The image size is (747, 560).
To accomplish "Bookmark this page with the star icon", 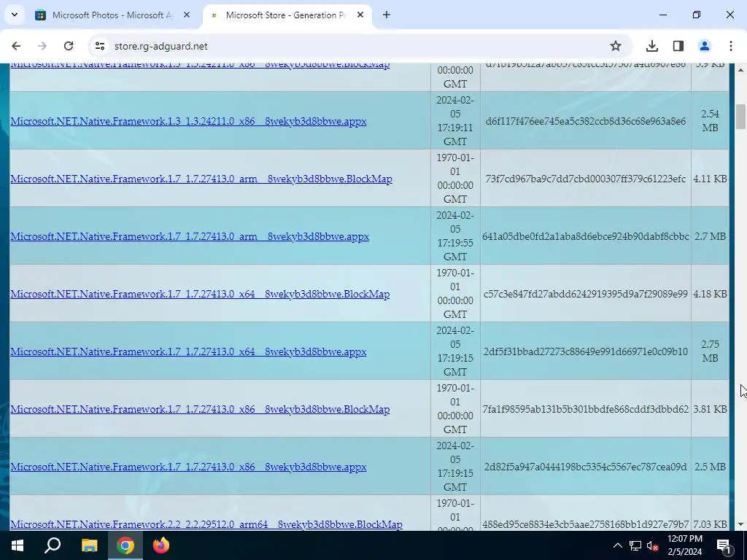I will 616,46.
